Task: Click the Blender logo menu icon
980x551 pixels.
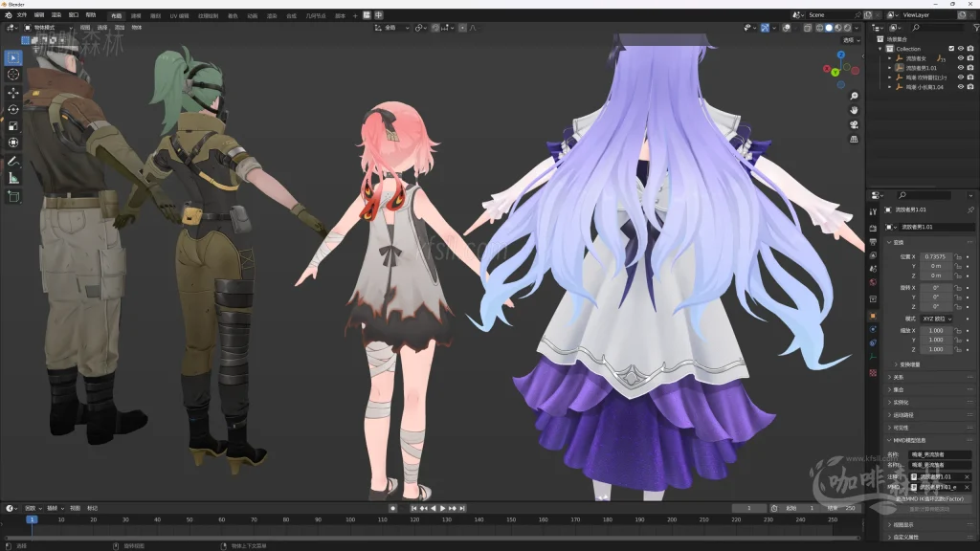Action: pos(8,15)
